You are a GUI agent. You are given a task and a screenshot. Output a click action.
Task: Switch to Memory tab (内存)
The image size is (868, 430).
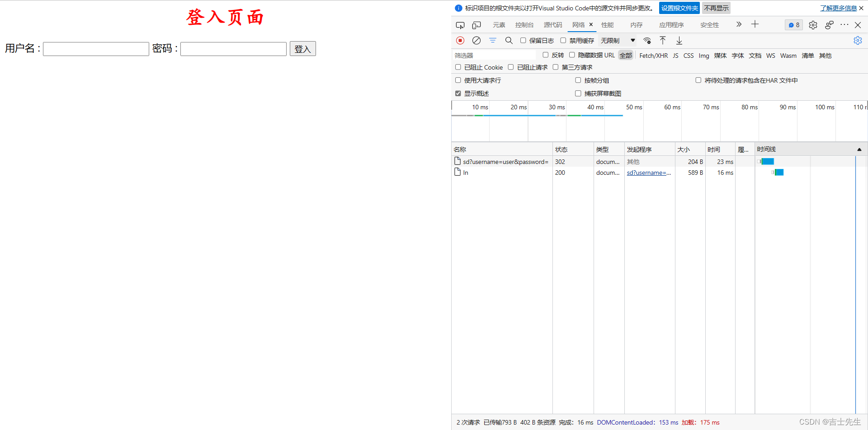pyautogui.click(x=636, y=25)
